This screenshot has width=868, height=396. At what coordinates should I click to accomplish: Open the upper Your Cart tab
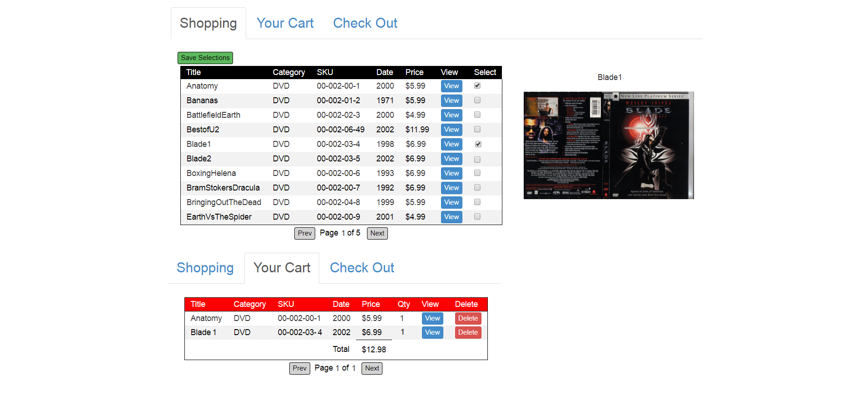(285, 23)
